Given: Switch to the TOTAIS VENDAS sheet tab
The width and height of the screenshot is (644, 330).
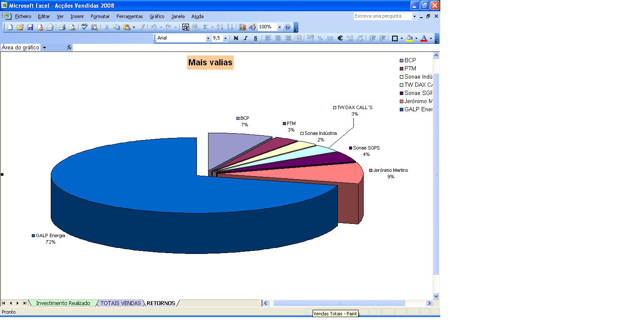Looking at the screenshot, I should [x=120, y=303].
